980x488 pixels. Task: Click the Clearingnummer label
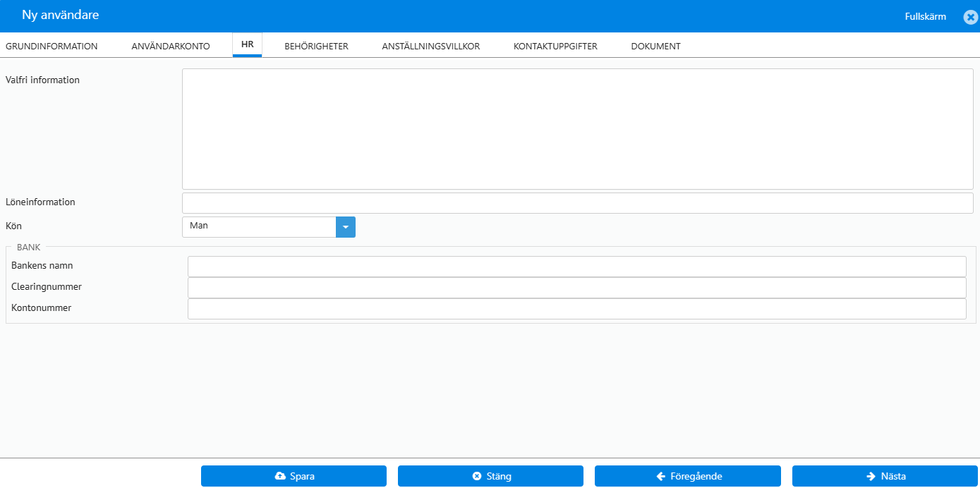point(47,287)
